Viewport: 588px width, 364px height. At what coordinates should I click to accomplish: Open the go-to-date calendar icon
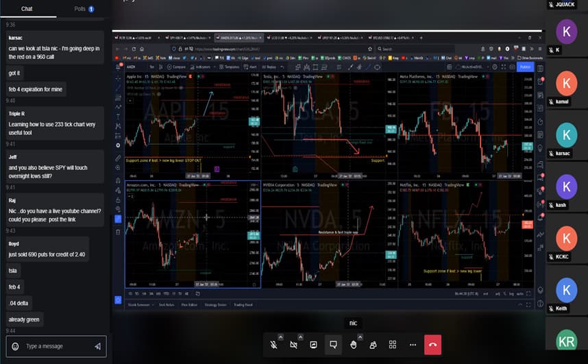click(x=197, y=293)
